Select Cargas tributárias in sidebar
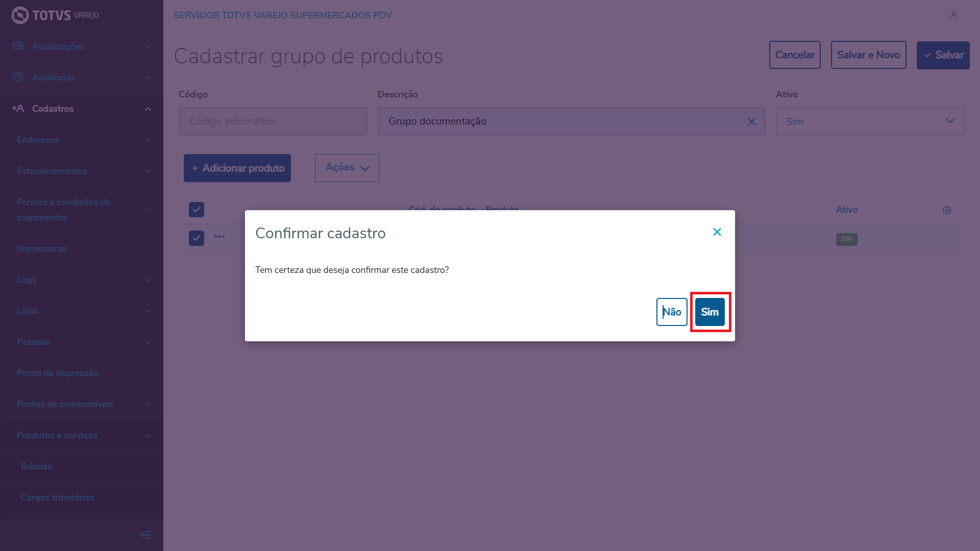 pos(57,497)
